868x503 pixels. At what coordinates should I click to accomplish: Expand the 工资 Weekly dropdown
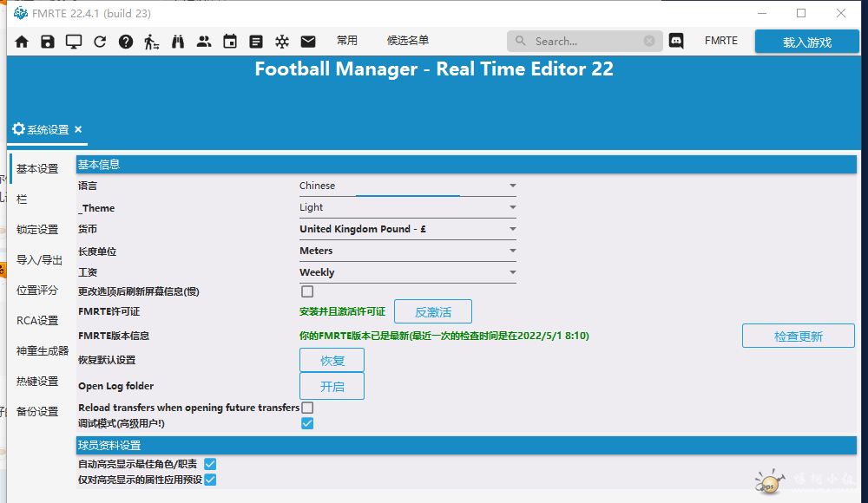(408, 272)
